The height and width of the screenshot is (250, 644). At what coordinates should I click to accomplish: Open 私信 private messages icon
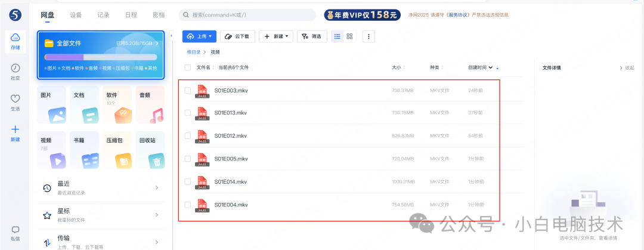pos(15,233)
